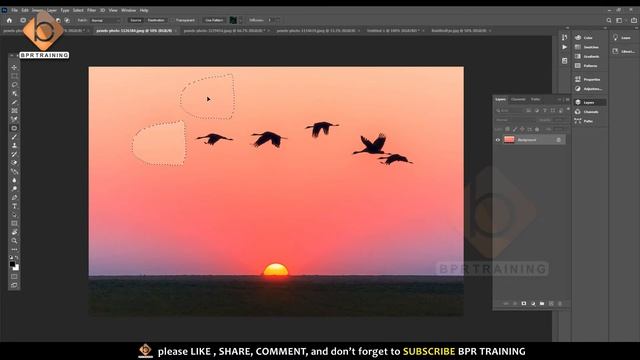This screenshot has height=360, width=640.
Task: Switch to Channels tab in Layers panel
Action: [518, 99]
